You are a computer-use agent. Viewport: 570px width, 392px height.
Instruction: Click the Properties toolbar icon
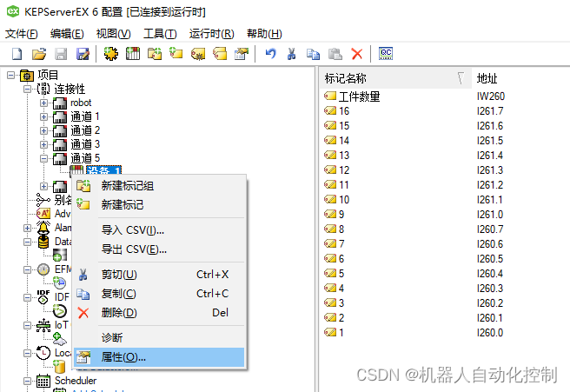[x=242, y=54]
